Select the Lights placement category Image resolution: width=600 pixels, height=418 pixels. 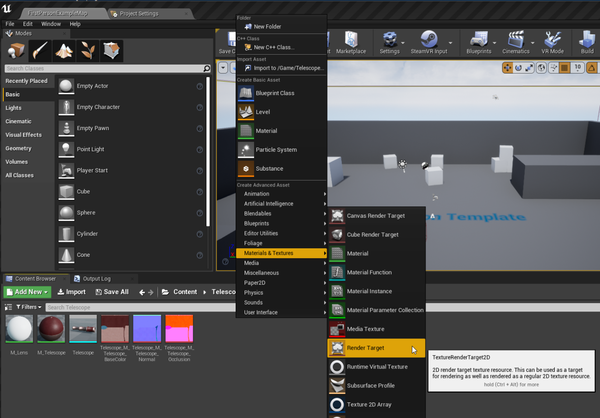13,108
